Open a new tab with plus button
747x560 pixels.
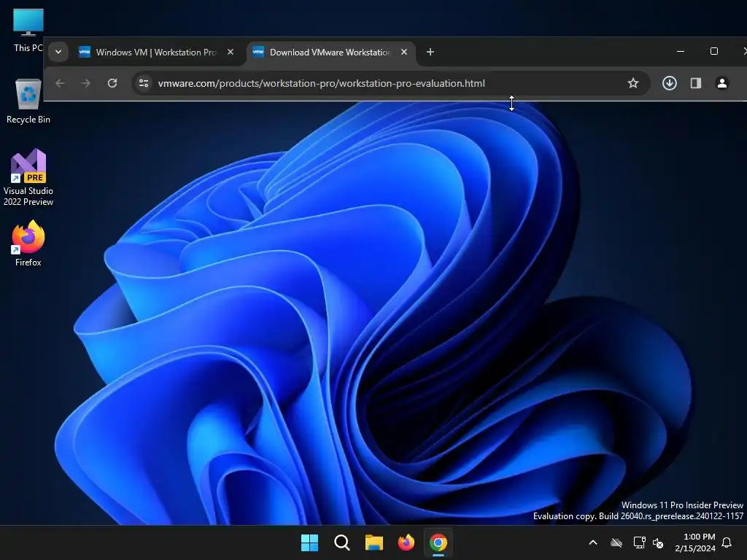(430, 52)
